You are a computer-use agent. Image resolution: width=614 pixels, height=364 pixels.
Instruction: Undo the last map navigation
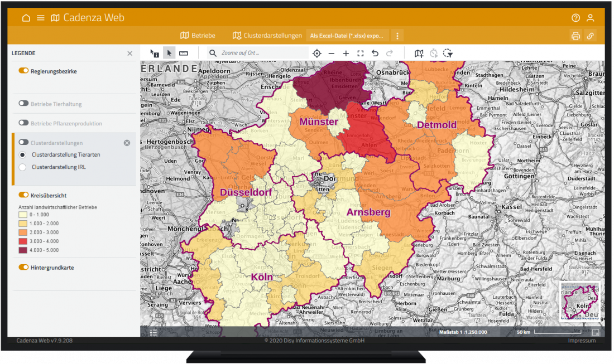tap(375, 53)
